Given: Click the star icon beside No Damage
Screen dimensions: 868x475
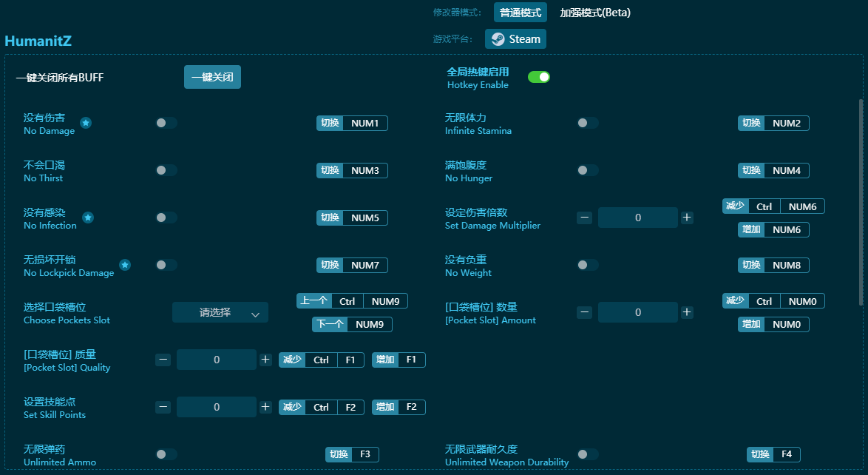Looking at the screenshot, I should (x=86, y=124).
